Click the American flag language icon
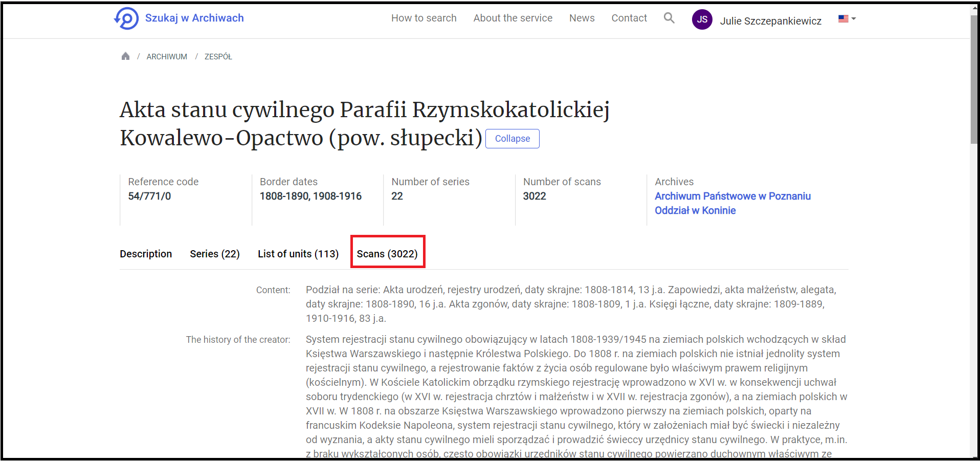980x461 pixels. [842, 18]
